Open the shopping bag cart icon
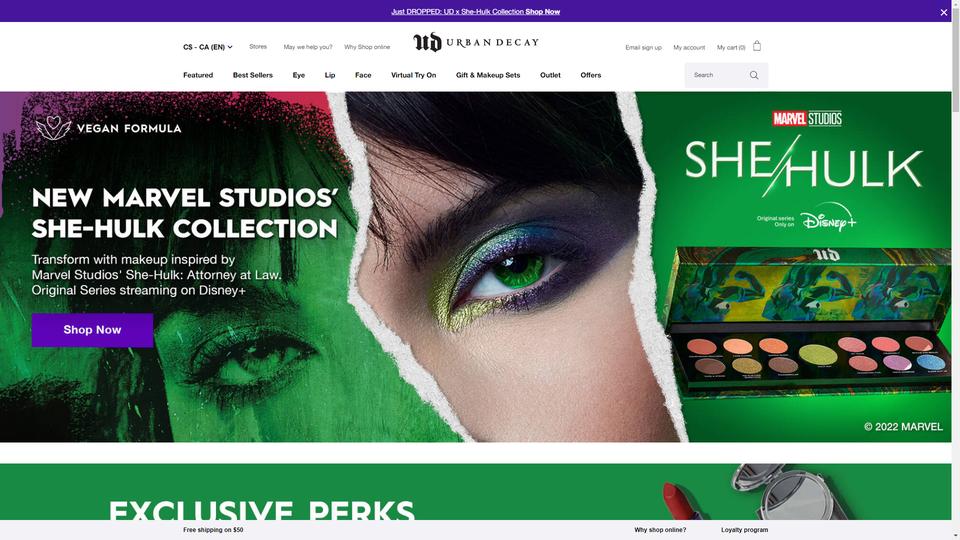960x540 pixels. coord(757,46)
